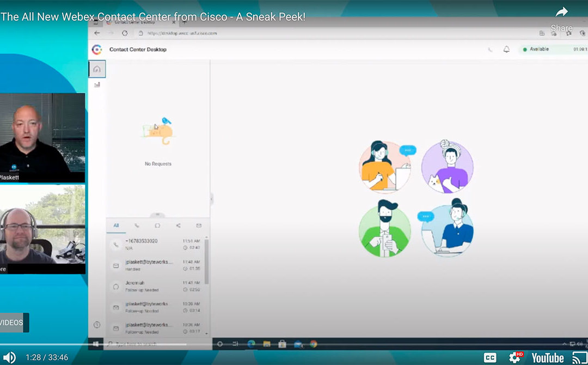The height and width of the screenshot is (365, 588).
Task: Open the agent statistics chart icon in sidebar
Action: pyautogui.click(x=97, y=85)
